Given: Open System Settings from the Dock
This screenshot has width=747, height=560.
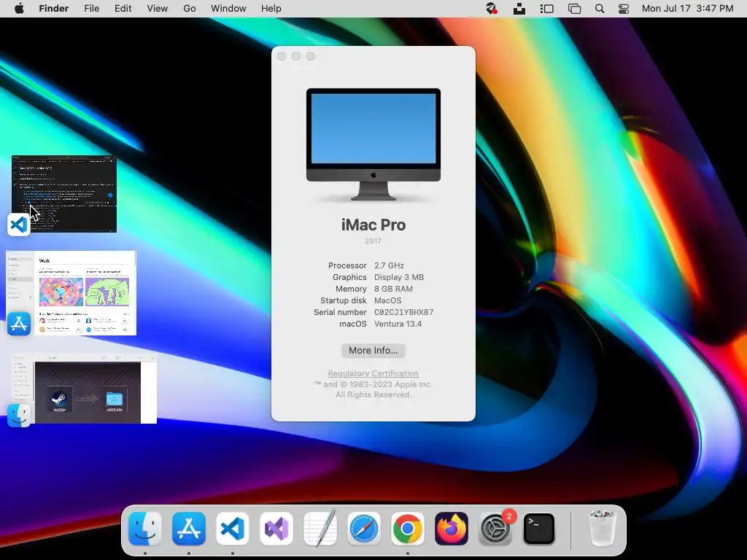Looking at the screenshot, I should [x=495, y=529].
